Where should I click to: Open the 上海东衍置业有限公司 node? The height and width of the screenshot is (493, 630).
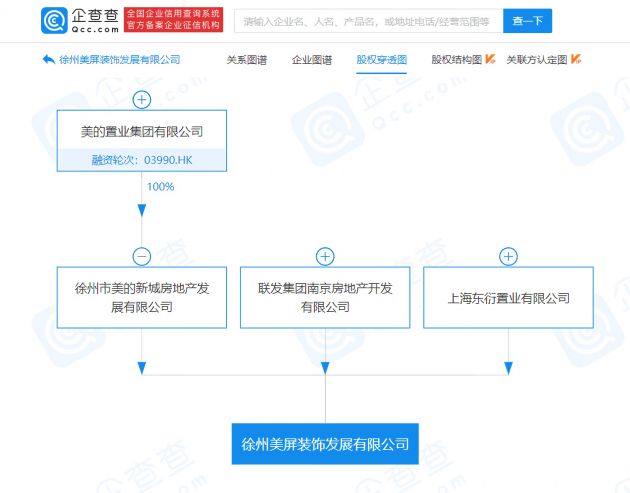[508, 297]
